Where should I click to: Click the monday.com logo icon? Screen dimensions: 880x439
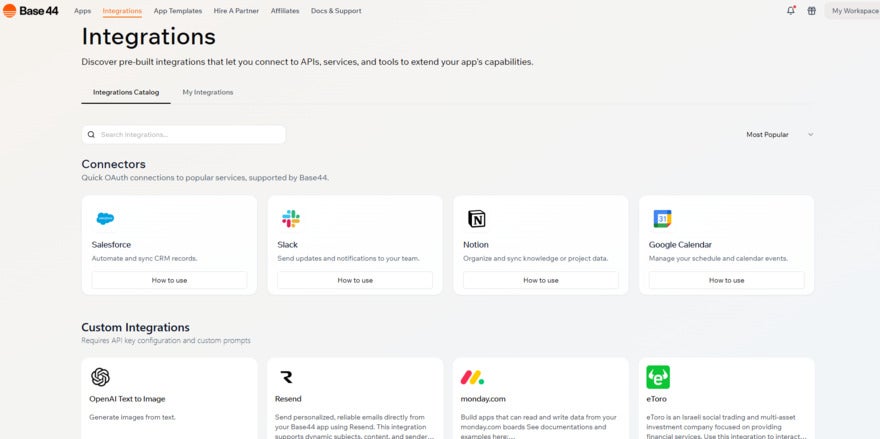(x=472, y=377)
